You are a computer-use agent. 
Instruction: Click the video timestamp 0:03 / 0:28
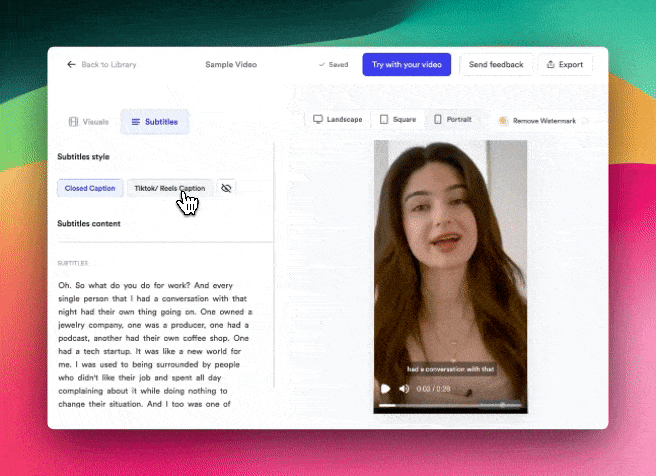point(433,389)
